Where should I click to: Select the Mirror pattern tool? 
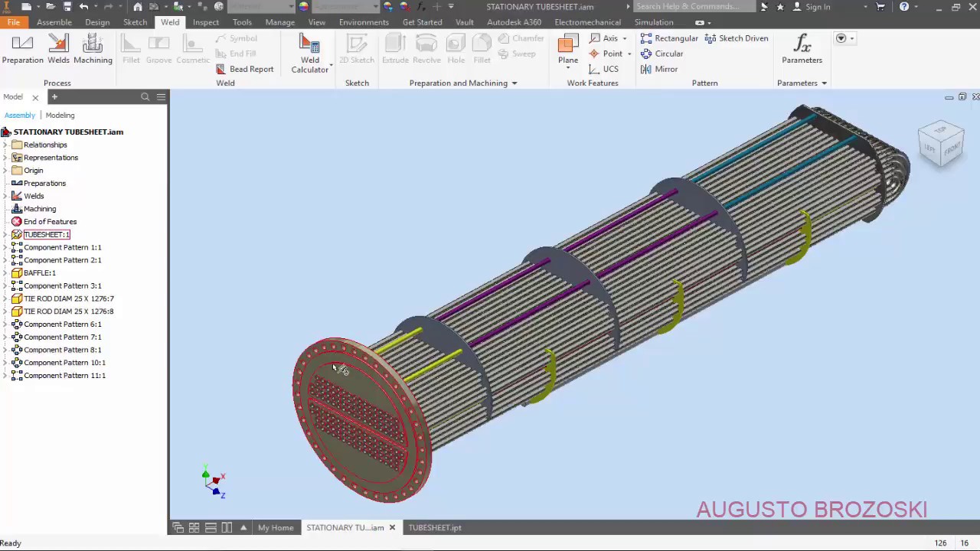659,69
